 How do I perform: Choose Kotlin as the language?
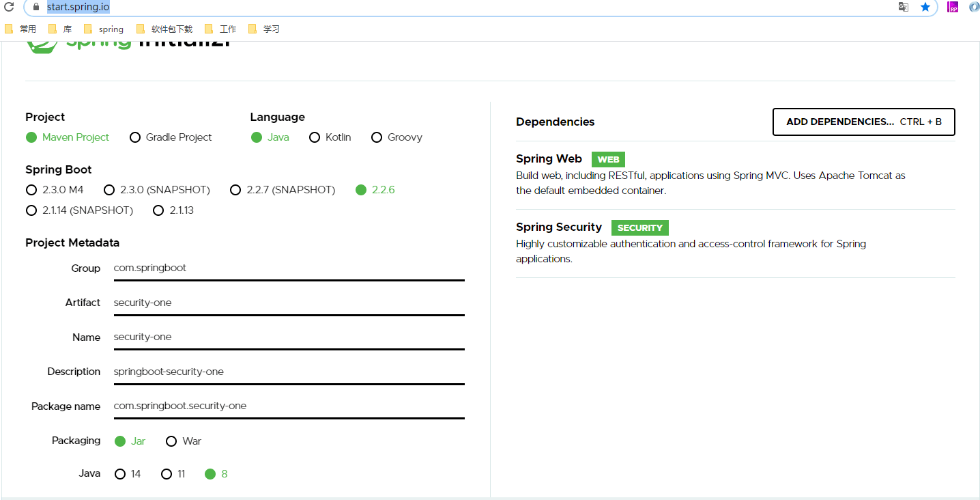pyautogui.click(x=330, y=137)
